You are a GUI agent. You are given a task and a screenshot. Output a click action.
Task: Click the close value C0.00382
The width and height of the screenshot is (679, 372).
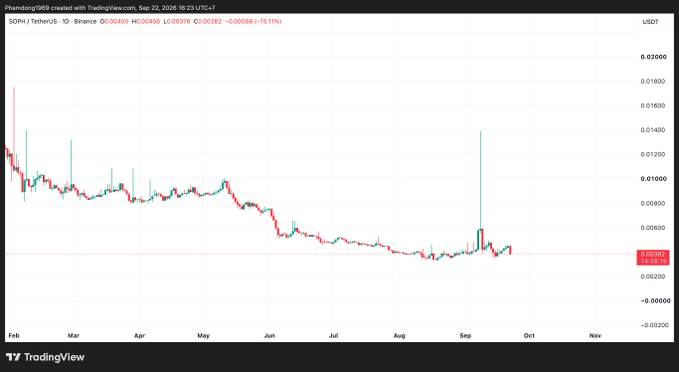[x=208, y=21]
